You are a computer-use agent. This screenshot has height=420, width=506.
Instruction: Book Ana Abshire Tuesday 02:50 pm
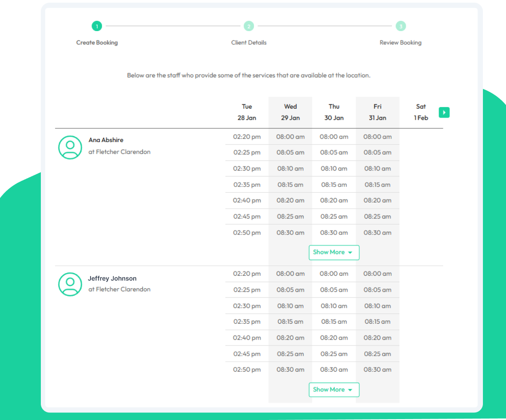(x=247, y=233)
